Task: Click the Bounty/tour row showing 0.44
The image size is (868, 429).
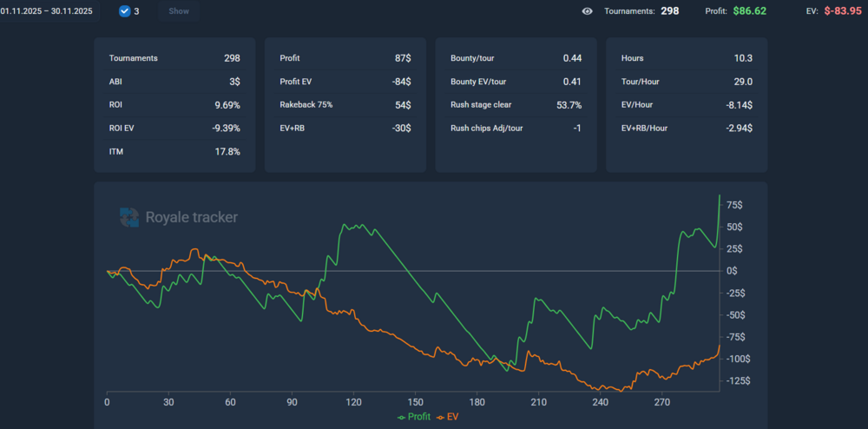Action: pos(516,58)
